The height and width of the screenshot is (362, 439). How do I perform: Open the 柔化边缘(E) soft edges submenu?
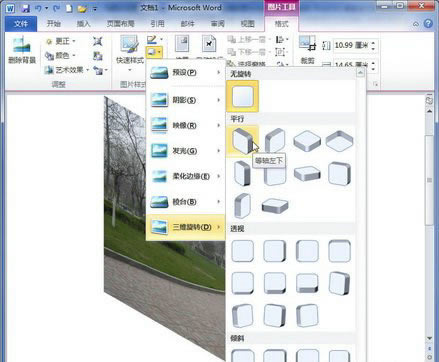[186, 176]
